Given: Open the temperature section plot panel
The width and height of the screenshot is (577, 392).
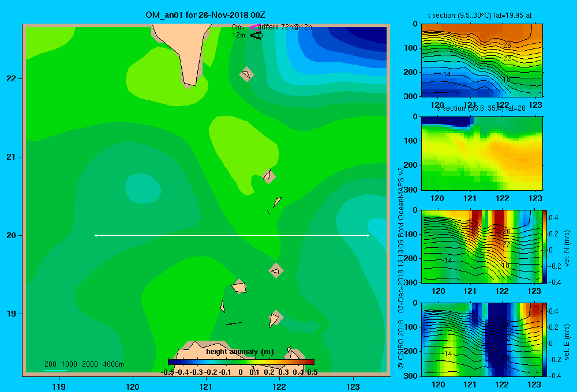Looking at the screenshot, I should [482, 60].
